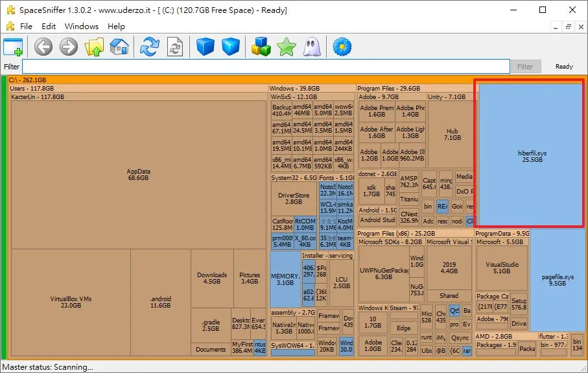Select the Hub 7.1GB block
The width and height of the screenshot is (588, 373).
coord(453,135)
